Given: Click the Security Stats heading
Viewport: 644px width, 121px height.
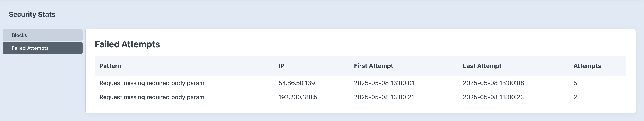Looking at the screenshot, I should click(32, 15).
